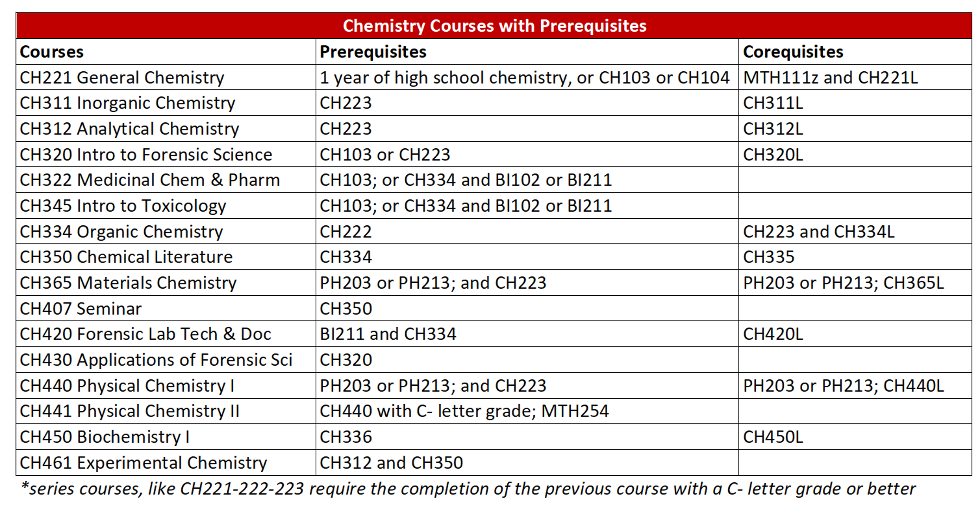This screenshot has height=514, width=980.
Task: Click CH430 Applications of Forensic Sci
Action: click(x=156, y=360)
